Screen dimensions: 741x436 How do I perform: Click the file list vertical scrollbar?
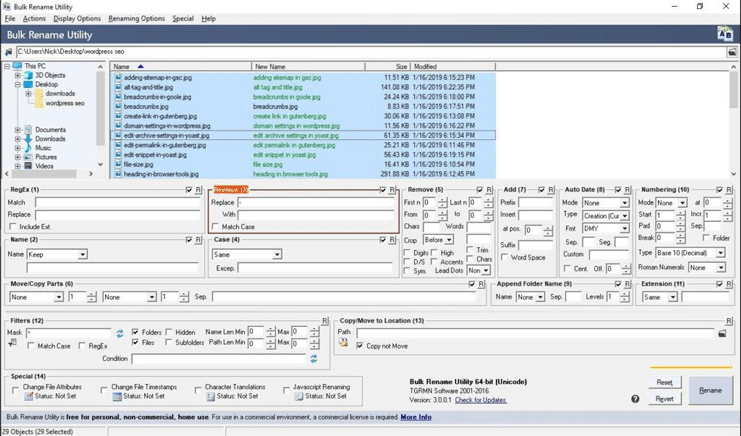pyautogui.click(x=733, y=120)
